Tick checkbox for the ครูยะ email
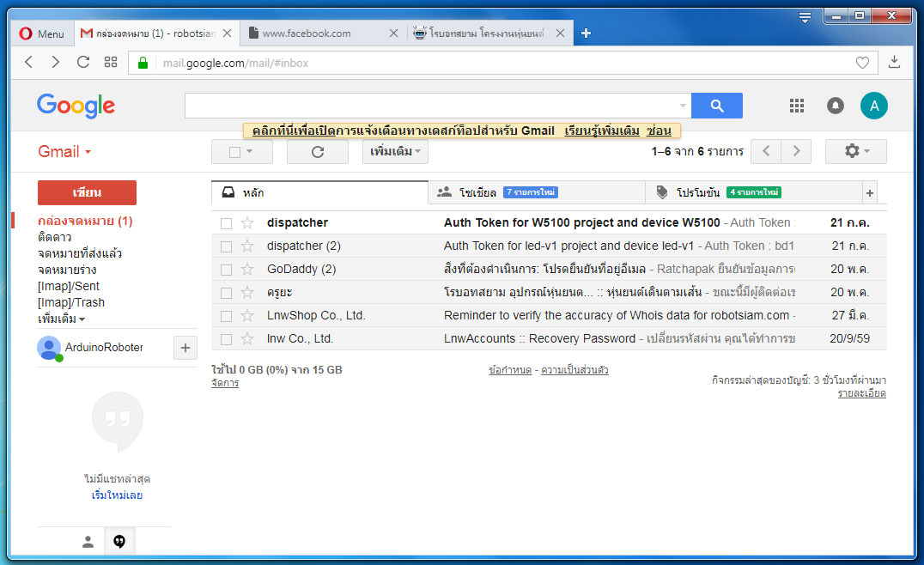The image size is (924, 565). (x=227, y=293)
